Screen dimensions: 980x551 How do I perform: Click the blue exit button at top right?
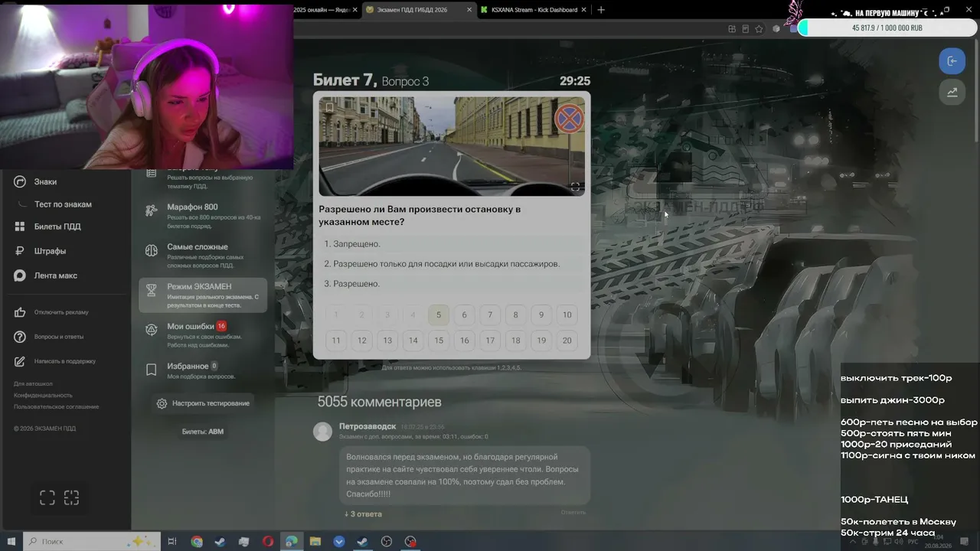(x=952, y=61)
